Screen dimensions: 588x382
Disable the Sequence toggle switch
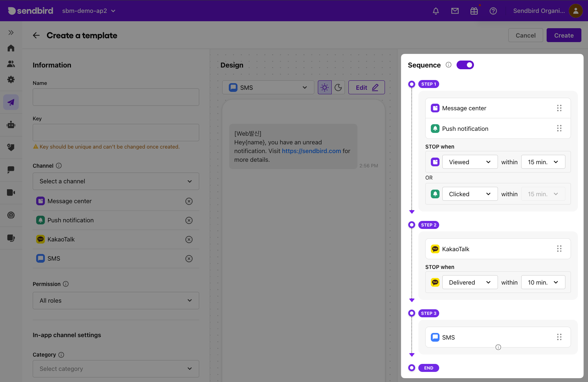[465, 65]
